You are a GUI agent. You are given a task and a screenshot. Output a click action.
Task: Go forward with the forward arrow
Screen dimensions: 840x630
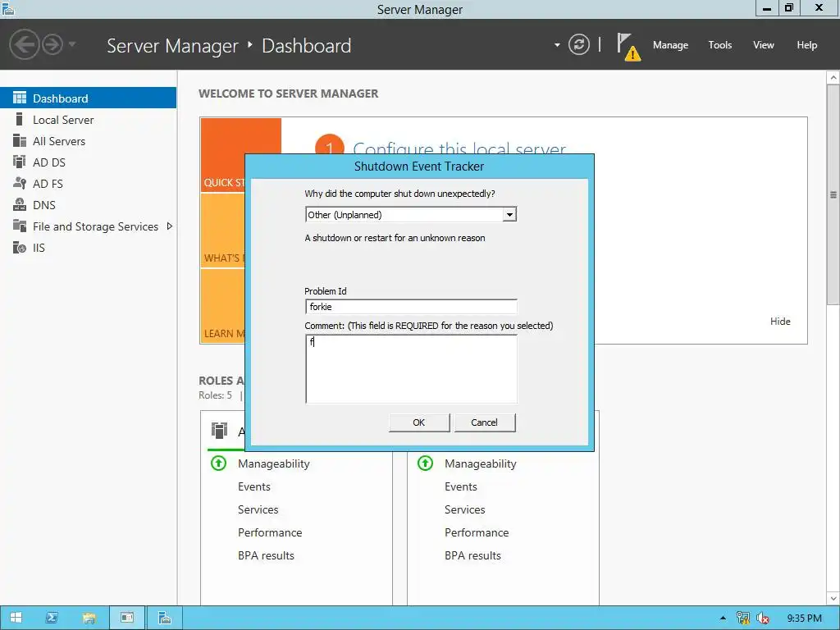(x=52, y=44)
